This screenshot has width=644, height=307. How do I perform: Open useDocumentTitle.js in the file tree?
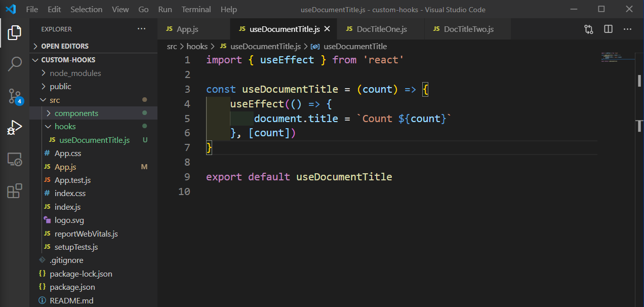pos(94,140)
